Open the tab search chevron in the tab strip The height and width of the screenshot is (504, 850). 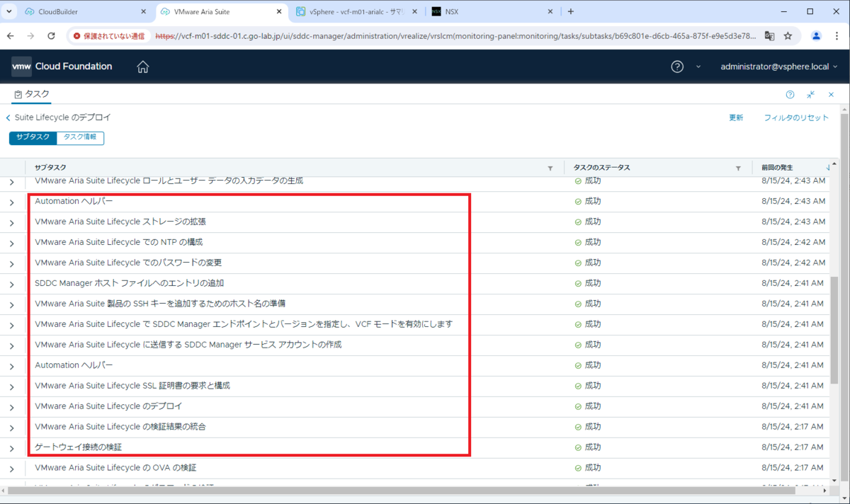9,11
